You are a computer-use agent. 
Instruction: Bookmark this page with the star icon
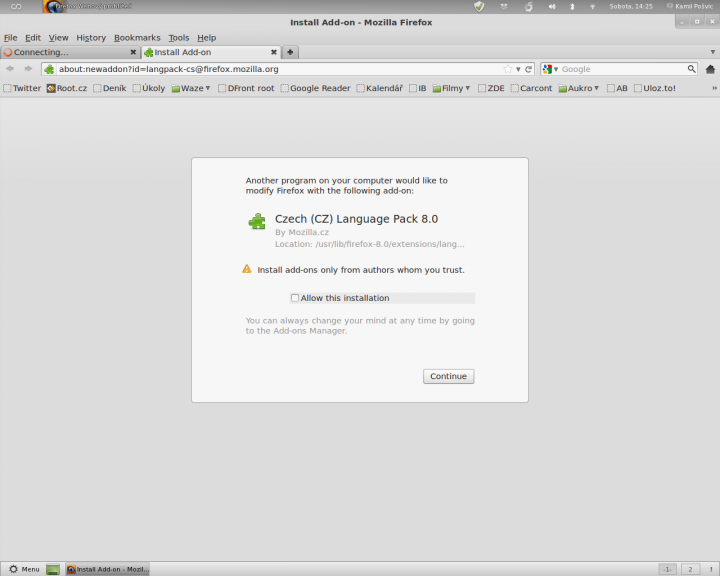point(508,69)
